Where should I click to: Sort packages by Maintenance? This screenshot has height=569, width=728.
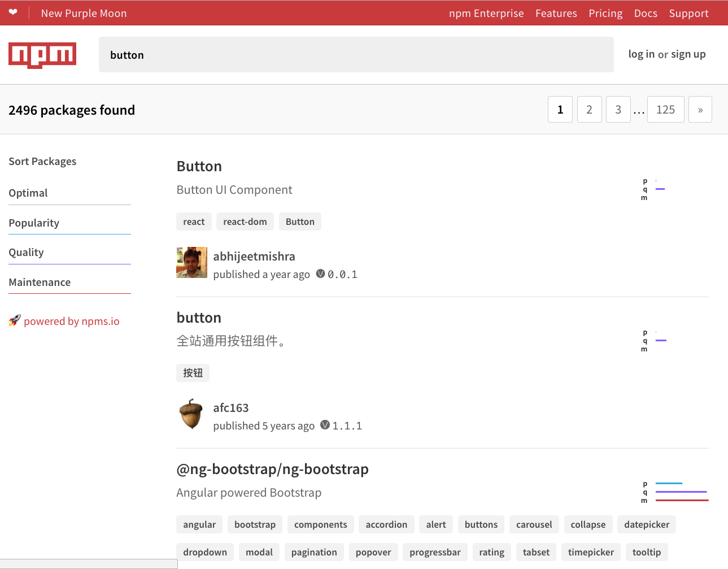tap(69, 283)
